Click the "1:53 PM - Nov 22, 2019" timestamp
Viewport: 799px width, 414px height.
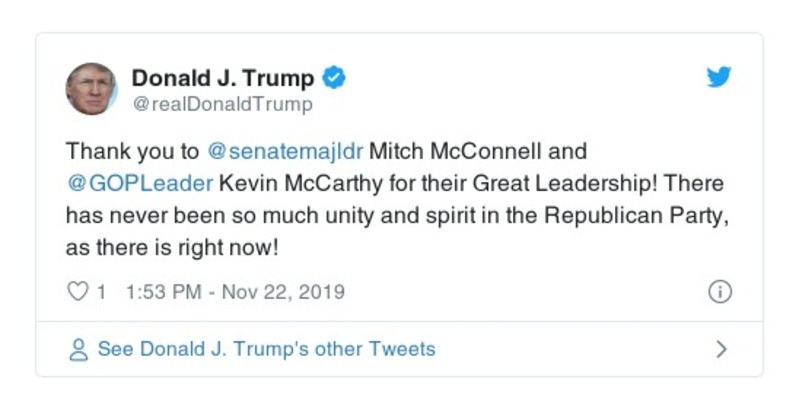tap(236, 292)
